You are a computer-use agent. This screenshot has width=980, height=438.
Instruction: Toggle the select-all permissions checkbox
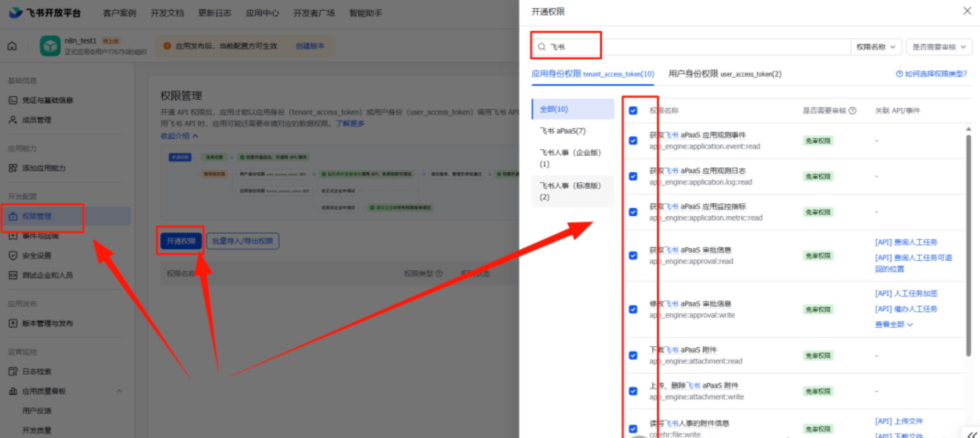pos(633,111)
